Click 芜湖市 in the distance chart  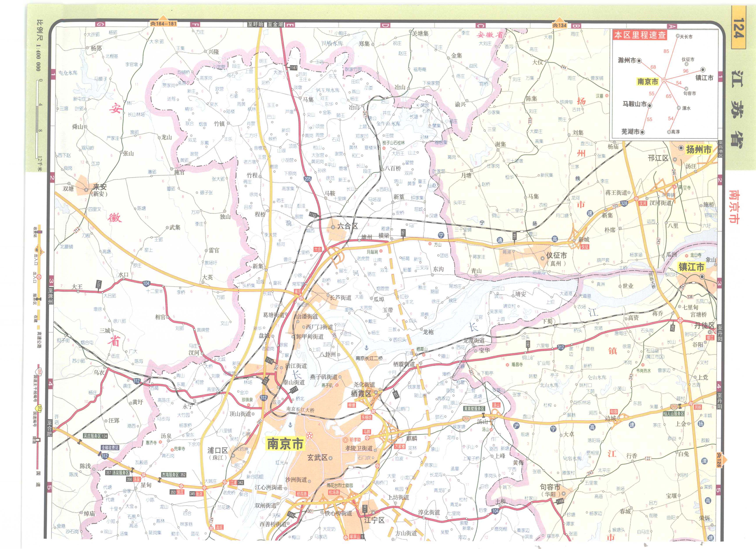coord(630,132)
